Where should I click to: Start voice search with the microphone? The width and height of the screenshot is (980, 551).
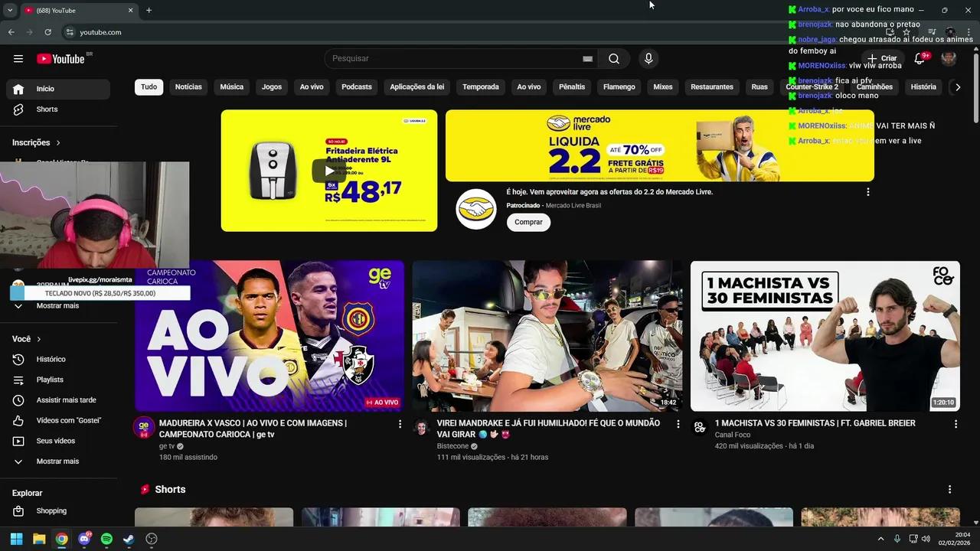(x=648, y=59)
